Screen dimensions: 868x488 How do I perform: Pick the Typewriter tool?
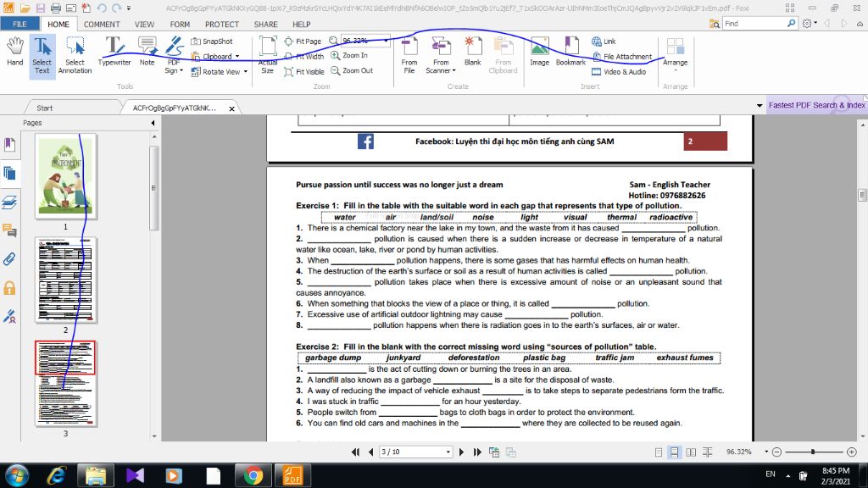pyautogui.click(x=114, y=52)
